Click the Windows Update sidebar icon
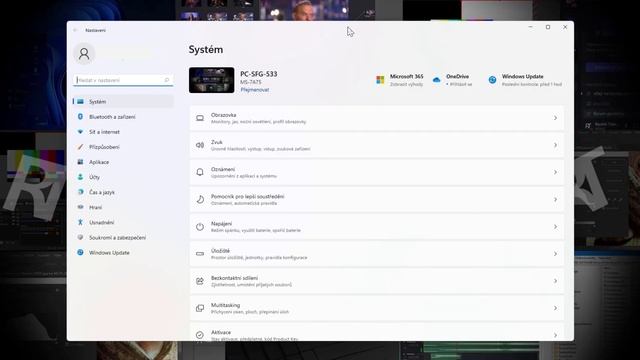The height and width of the screenshot is (360, 640). pos(80,252)
